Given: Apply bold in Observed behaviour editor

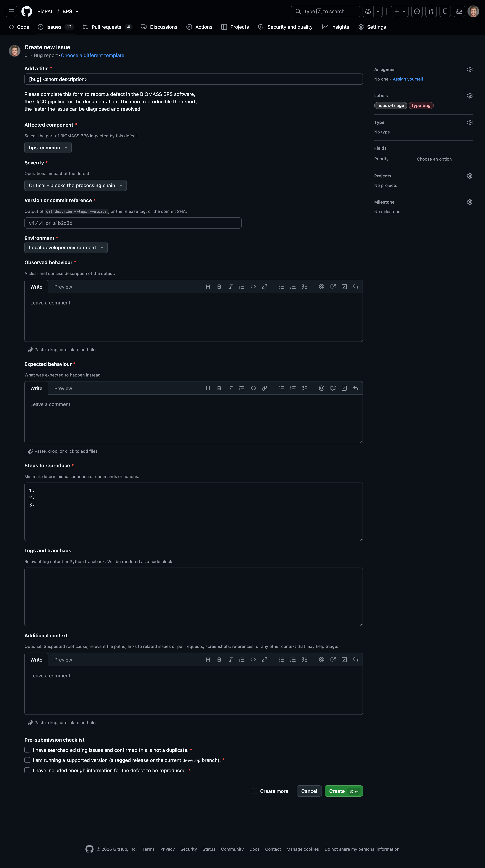Looking at the screenshot, I should click(x=219, y=287).
